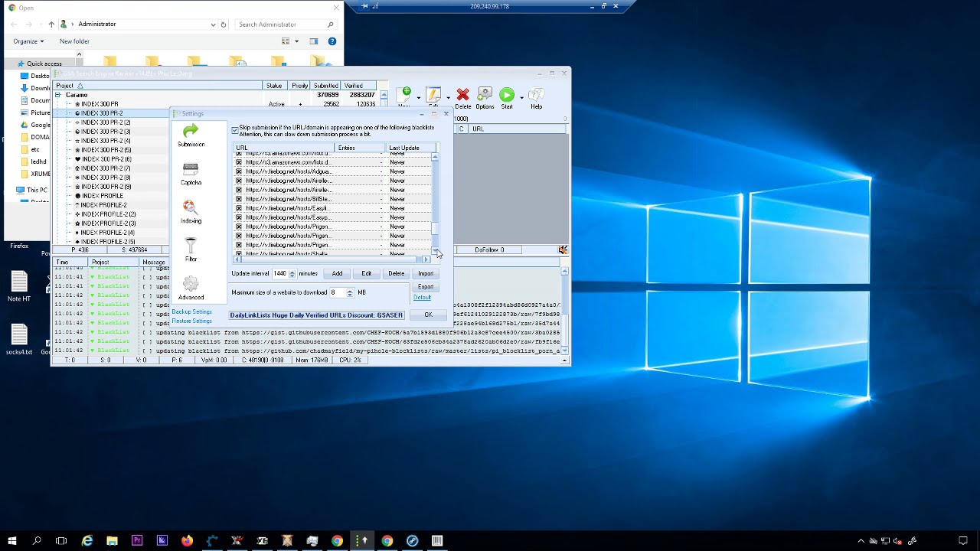
Task: Open the Captcha settings section
Action: click(x=191, y=174)
